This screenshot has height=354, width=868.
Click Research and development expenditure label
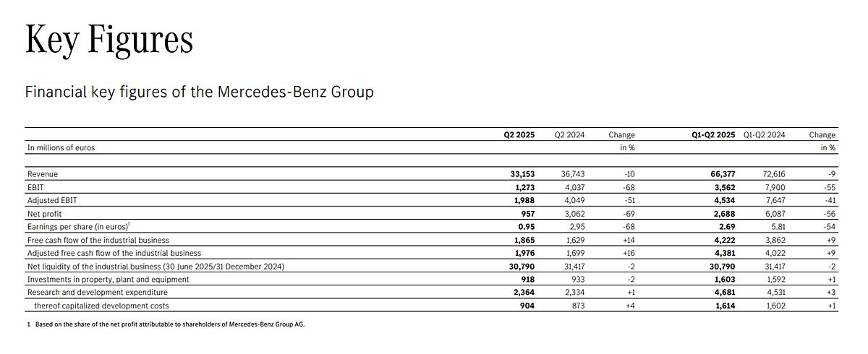(x=97, y=293)
